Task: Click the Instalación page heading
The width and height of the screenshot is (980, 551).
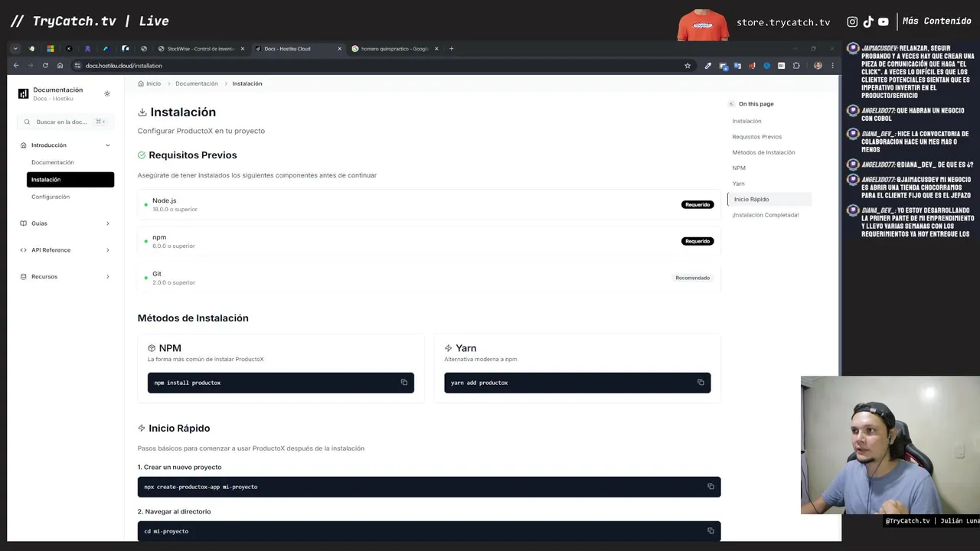Action: pyautogui.click(x=183, y=112)
